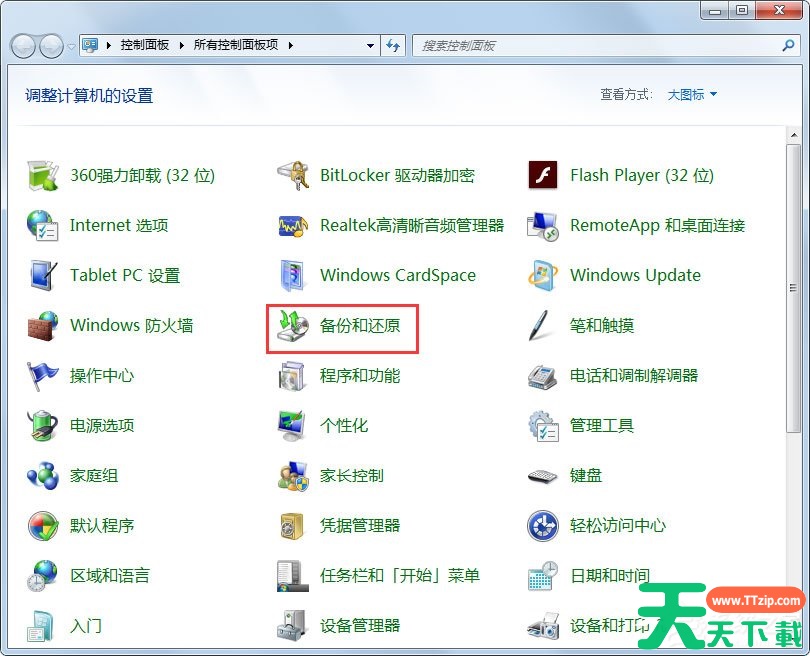Click the 日期和时间 calendar icon
Screen dimensions: 810x656
coord(542,576)
